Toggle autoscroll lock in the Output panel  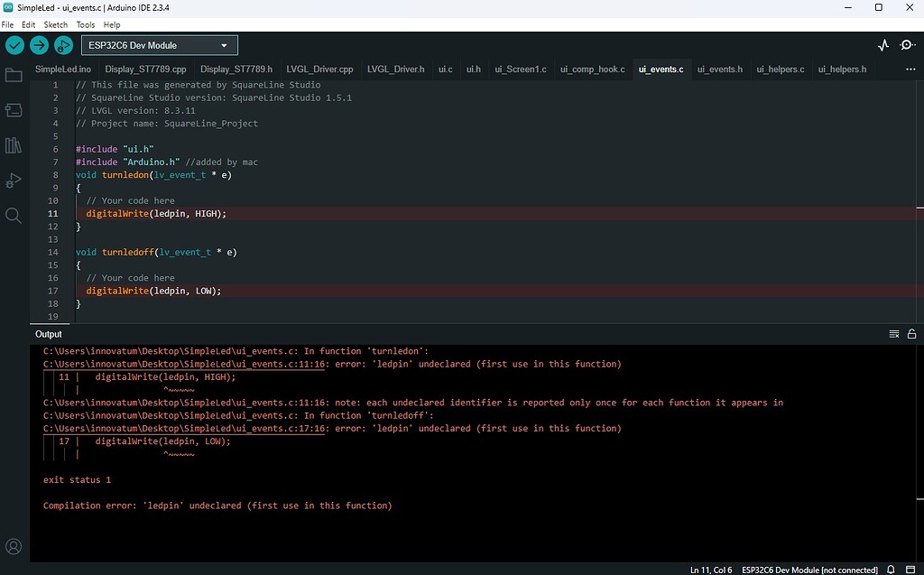tap(911, 333)
